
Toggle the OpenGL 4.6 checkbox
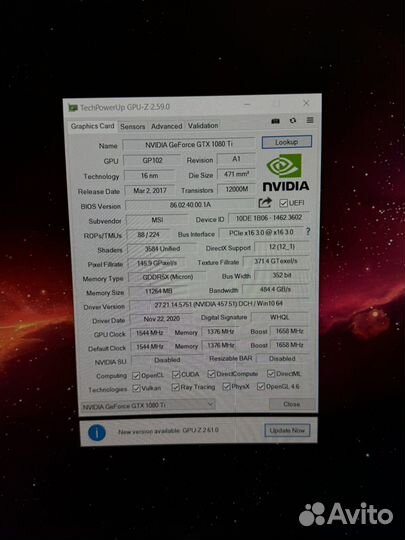pos(261,387)
